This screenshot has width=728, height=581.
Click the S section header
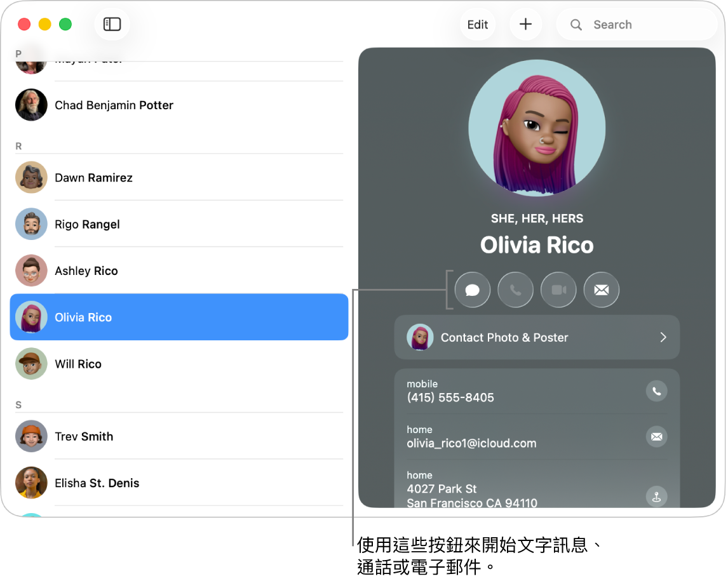(18, 404)
